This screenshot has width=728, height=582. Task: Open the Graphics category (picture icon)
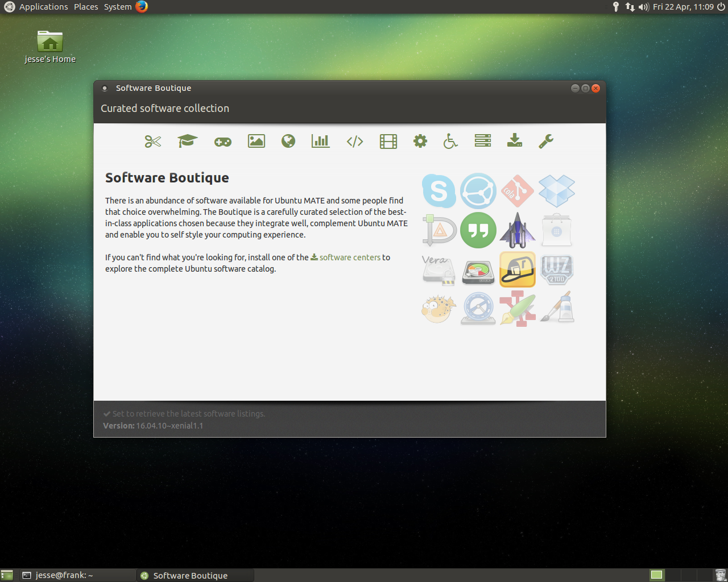pos(257,141)
